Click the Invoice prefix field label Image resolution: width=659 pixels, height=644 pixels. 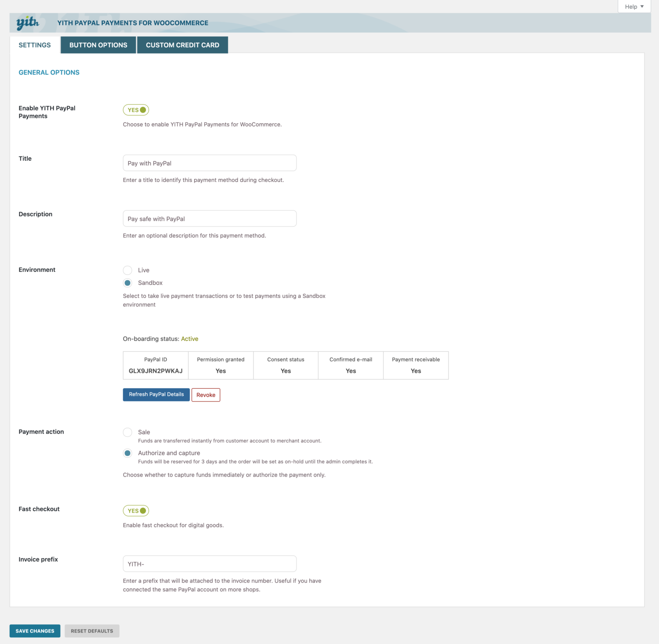click(x=38, y=559)
